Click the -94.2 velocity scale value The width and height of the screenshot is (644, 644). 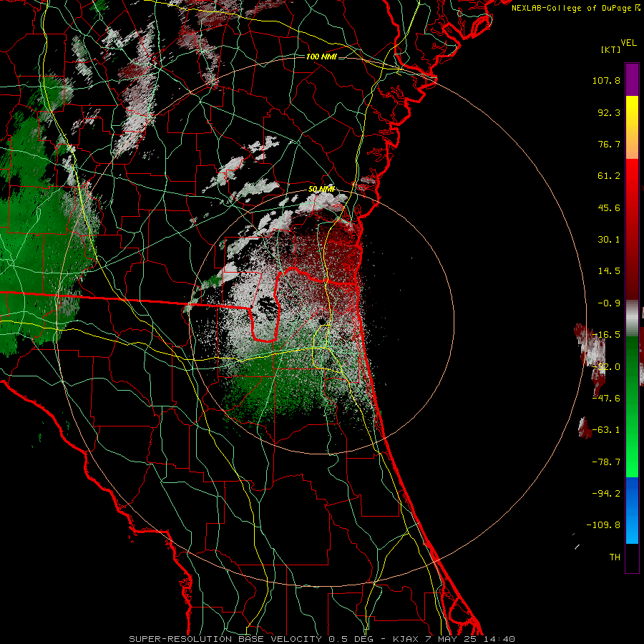coord(606,494)
